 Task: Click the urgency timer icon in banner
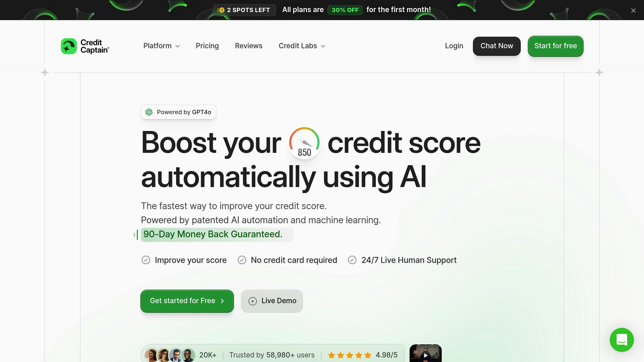pyautogui.click(x=220, y=10)
